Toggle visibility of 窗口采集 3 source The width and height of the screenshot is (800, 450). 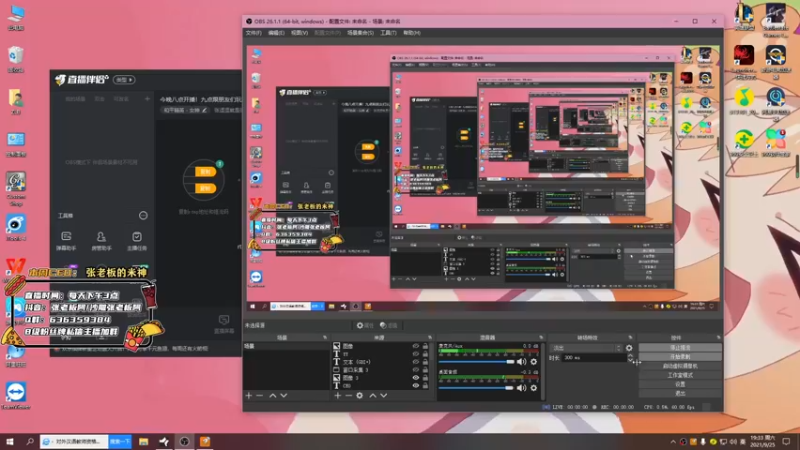click(415, 370)
